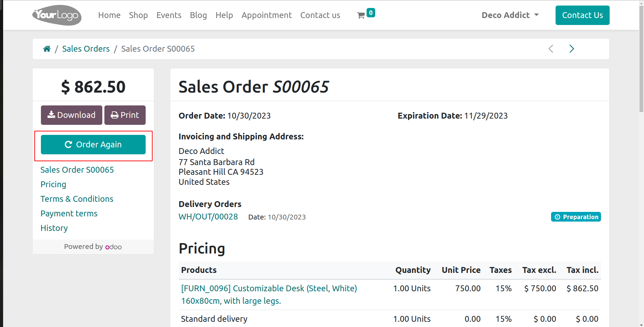The width and height of the screenshot is (644, 327).
Task: Open delivery order WH/OUT/00028
Action: (208, 217)
